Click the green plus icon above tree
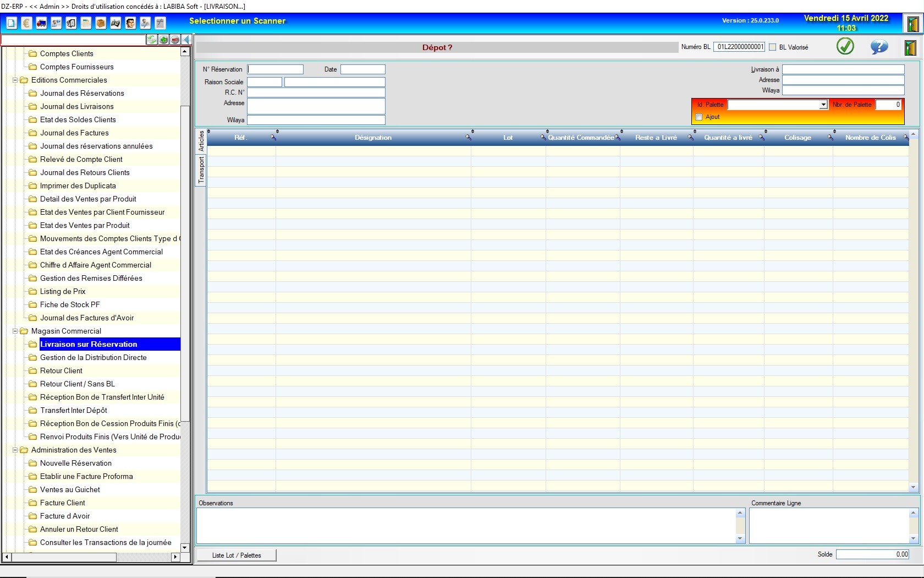Image resolution: width=924 pixels, height=578 pixels. (164, 40)
